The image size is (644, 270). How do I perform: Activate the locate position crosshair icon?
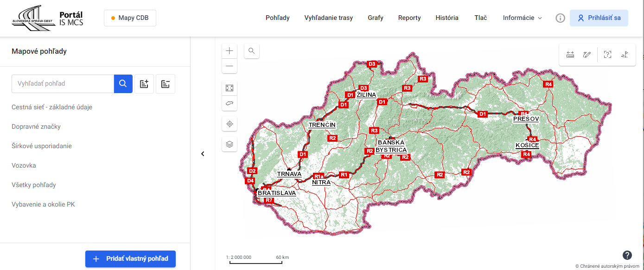(x=229, y=124)
